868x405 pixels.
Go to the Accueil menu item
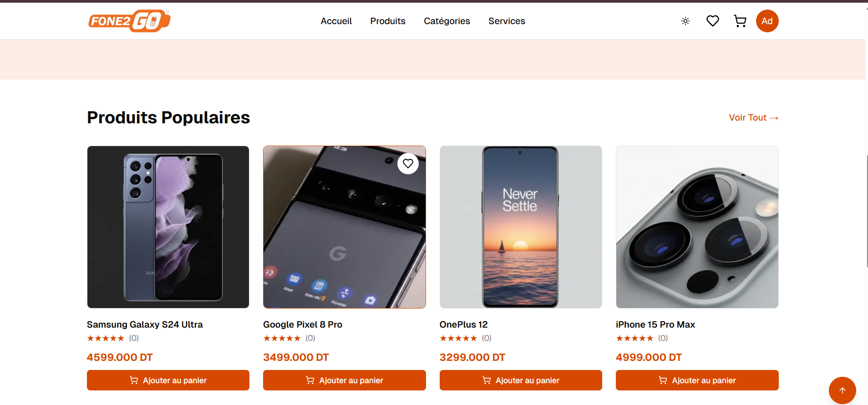click(x=336, y=21)
